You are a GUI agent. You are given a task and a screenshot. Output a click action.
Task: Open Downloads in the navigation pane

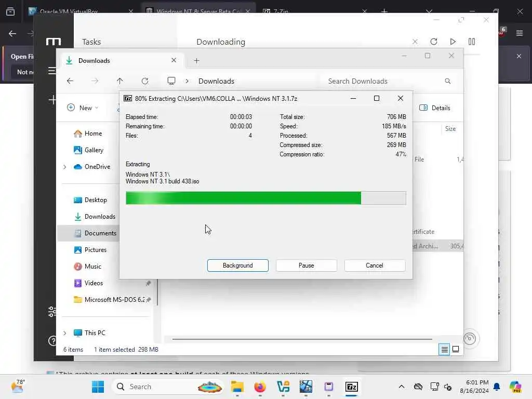click(95, 217)
